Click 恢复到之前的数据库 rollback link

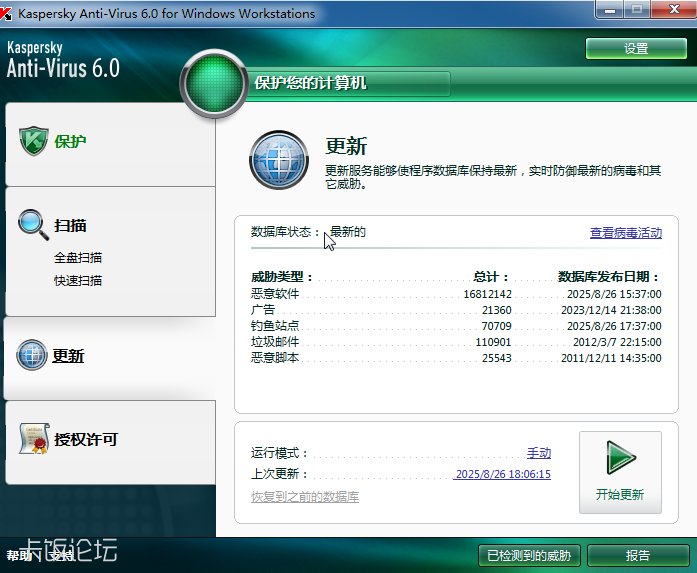(x=304, y=497)
